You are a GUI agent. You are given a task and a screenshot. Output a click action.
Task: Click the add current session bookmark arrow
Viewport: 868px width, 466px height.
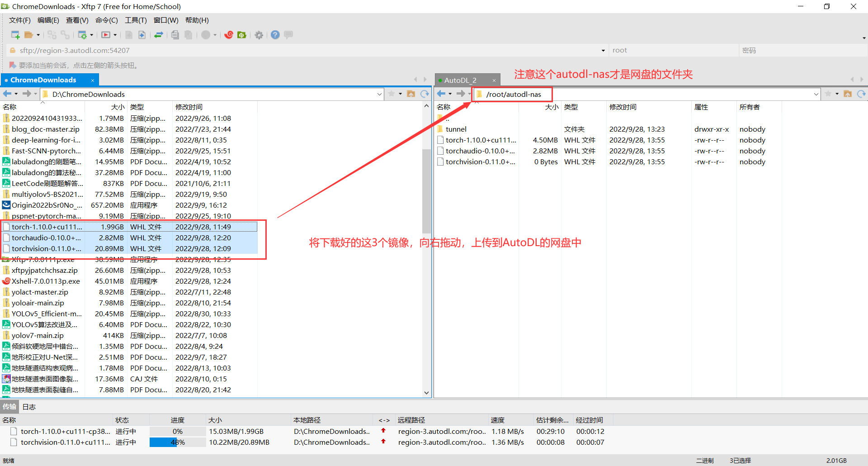pos(13,65)
